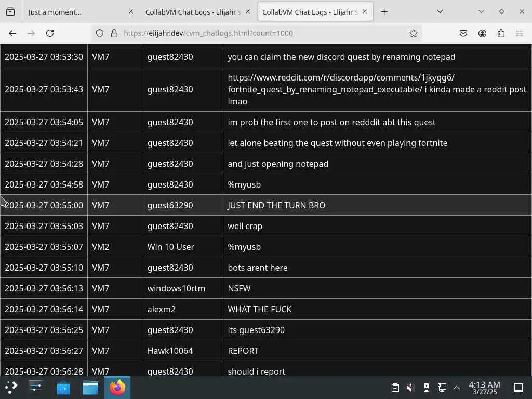Select the active CollabVM Chat Logs tab
Screen dimensions: 532x399
pyautogui.click(x=315, y=12)
